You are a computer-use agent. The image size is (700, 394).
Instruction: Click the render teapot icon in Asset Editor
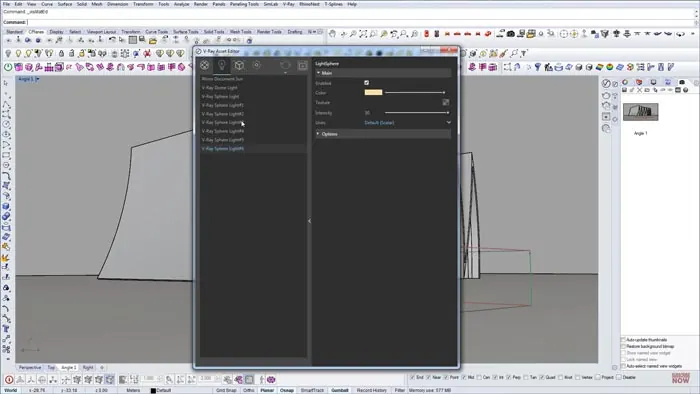(285, 66)
